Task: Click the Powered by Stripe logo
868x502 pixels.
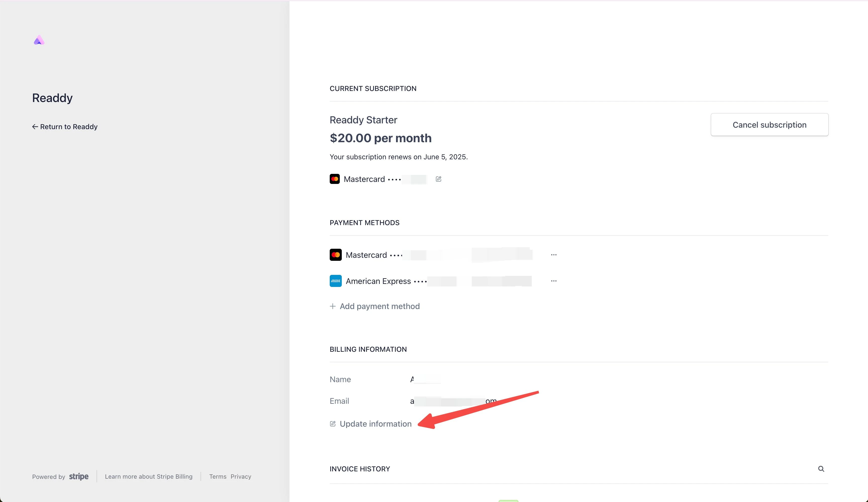Action: tap(79, 477)
